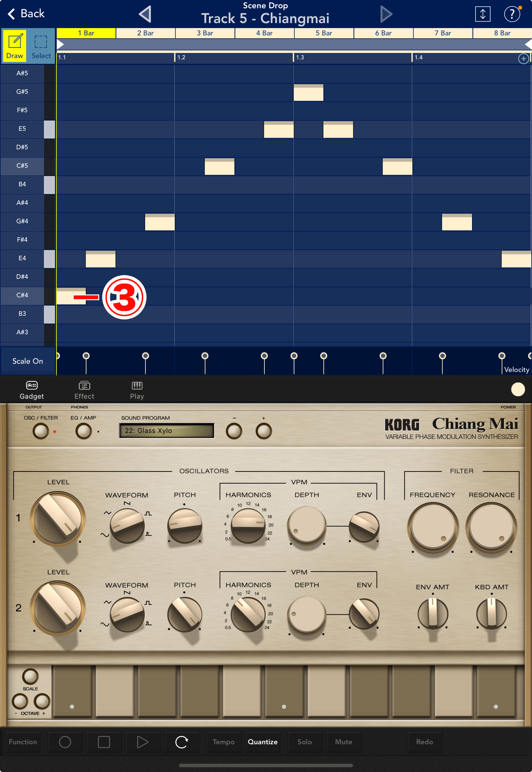Tap the first keyboard pad with dot
The width and height of the screenshot is (532, 772).
72,691
